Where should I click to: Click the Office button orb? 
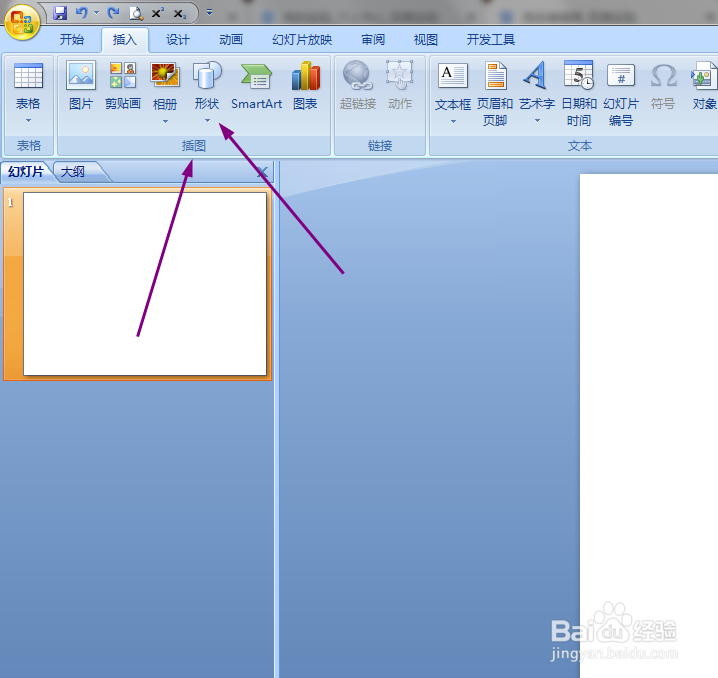(x=22, y=22)
